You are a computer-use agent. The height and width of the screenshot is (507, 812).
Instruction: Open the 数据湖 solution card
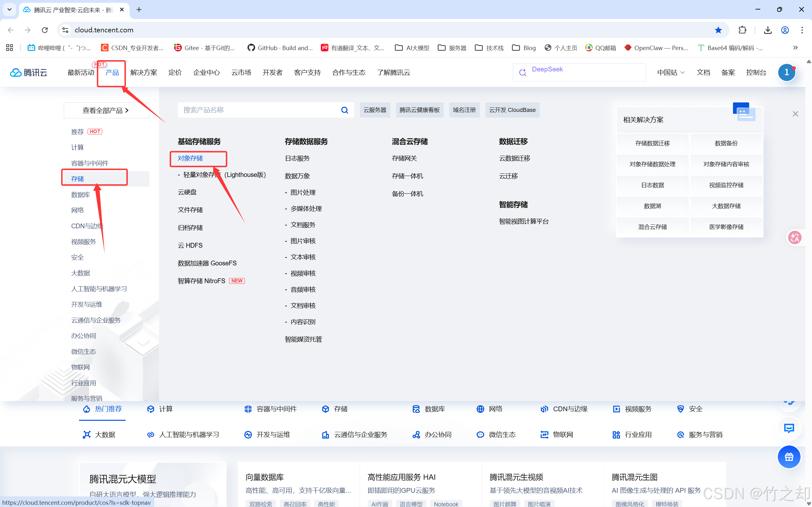click(653, 206)
